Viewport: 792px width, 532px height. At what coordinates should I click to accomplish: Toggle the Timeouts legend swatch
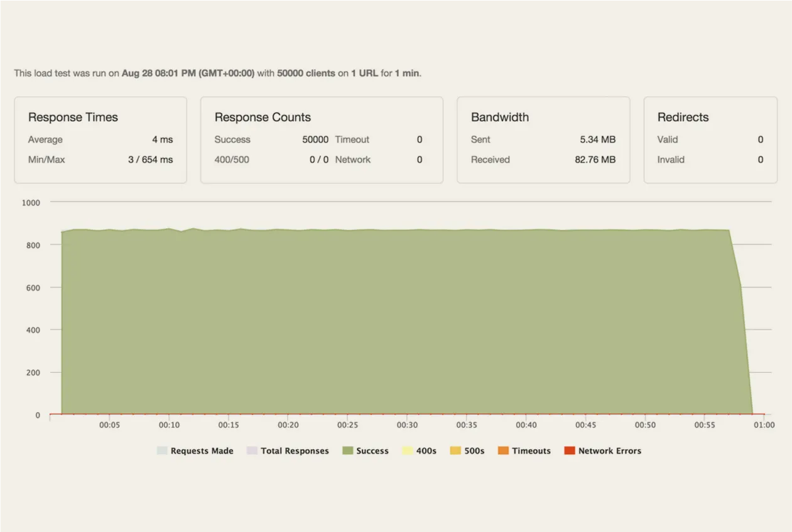click(503, 450)
